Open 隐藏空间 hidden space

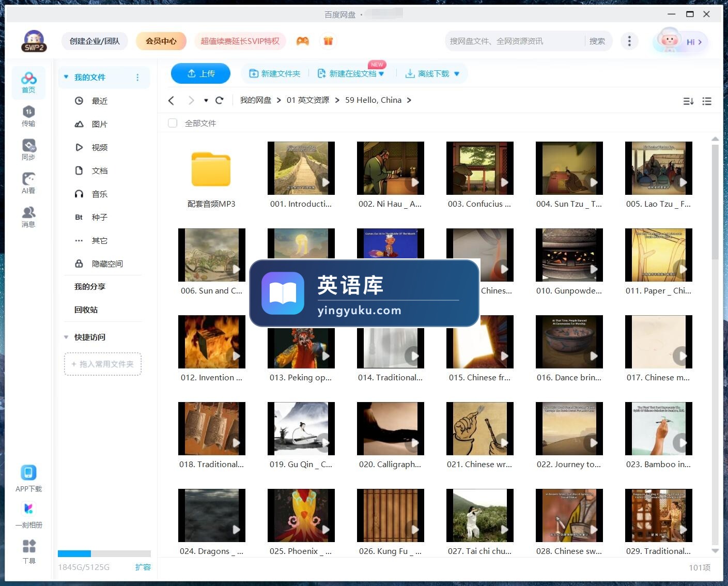(x=99, y=264)
